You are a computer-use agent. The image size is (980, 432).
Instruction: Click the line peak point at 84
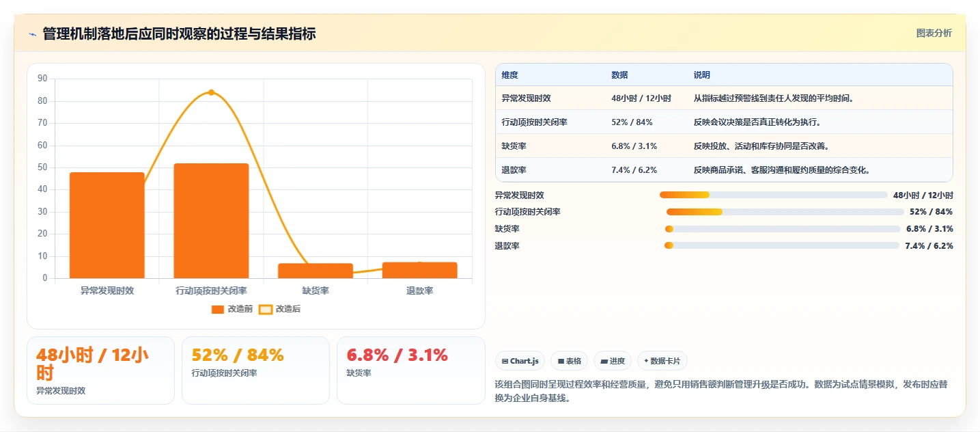211,92
